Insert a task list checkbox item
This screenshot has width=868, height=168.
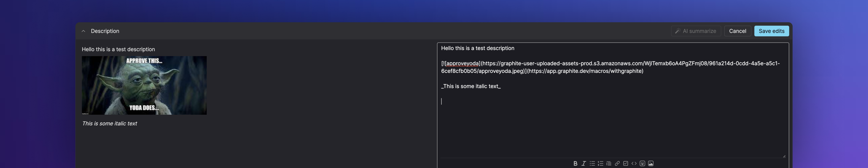626,163
